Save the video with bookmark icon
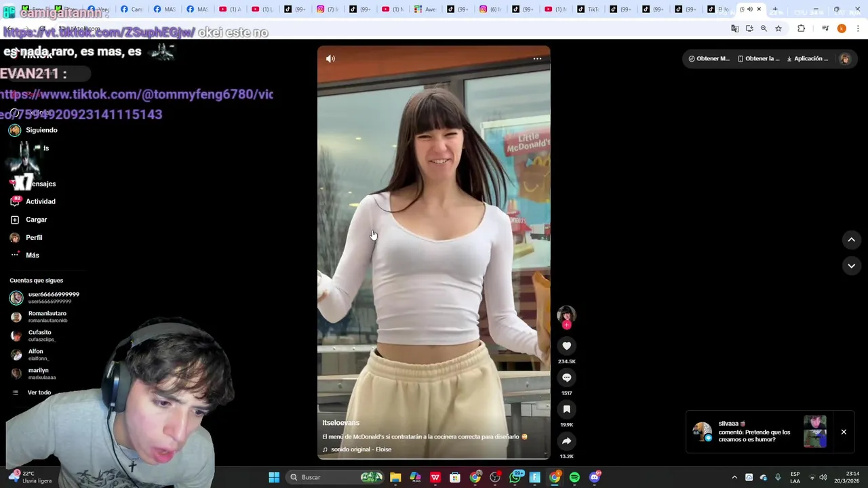 (x=566, y=409)
